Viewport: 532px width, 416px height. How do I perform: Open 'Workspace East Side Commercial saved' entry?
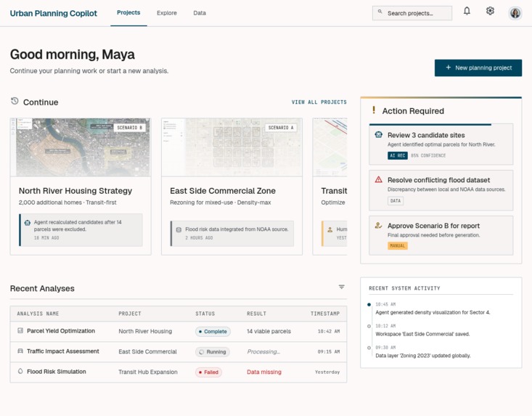422,334
